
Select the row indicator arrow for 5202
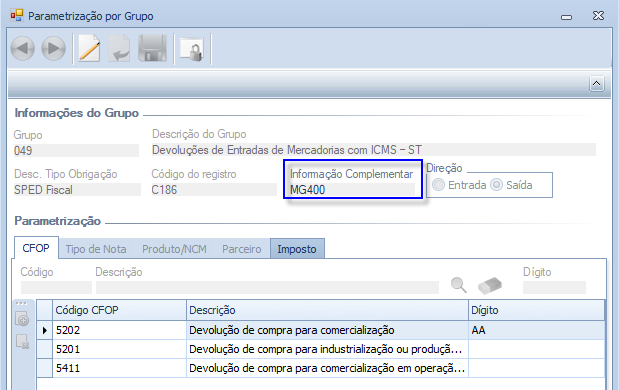click(45, 330)
